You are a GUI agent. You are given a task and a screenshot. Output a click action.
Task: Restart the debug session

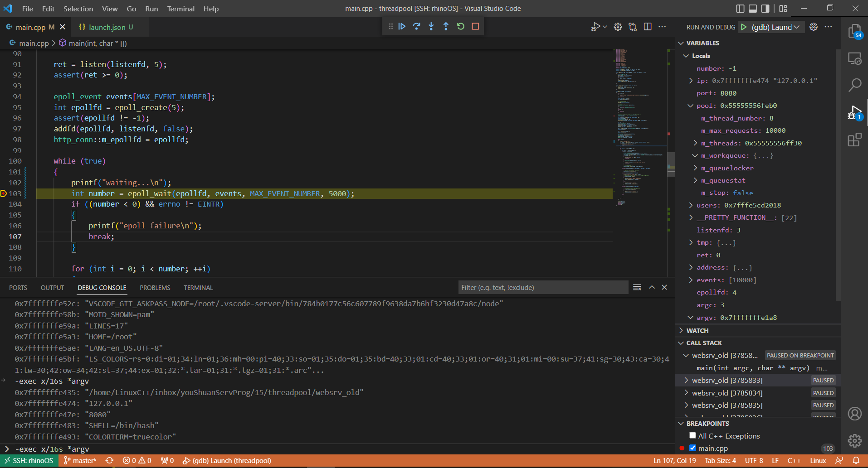pos(461,27)
